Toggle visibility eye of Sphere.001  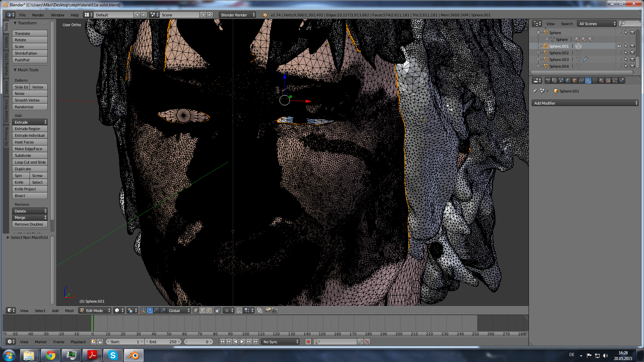pos(619,46)
